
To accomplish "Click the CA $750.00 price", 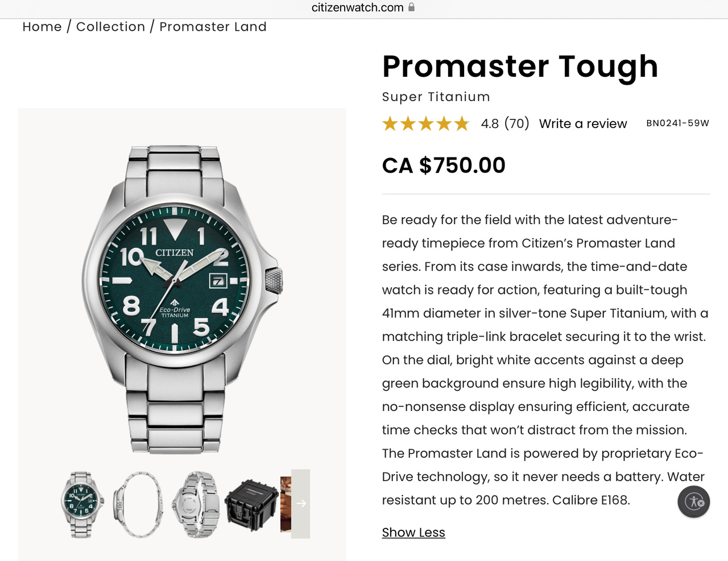I will tap(444, 165).
